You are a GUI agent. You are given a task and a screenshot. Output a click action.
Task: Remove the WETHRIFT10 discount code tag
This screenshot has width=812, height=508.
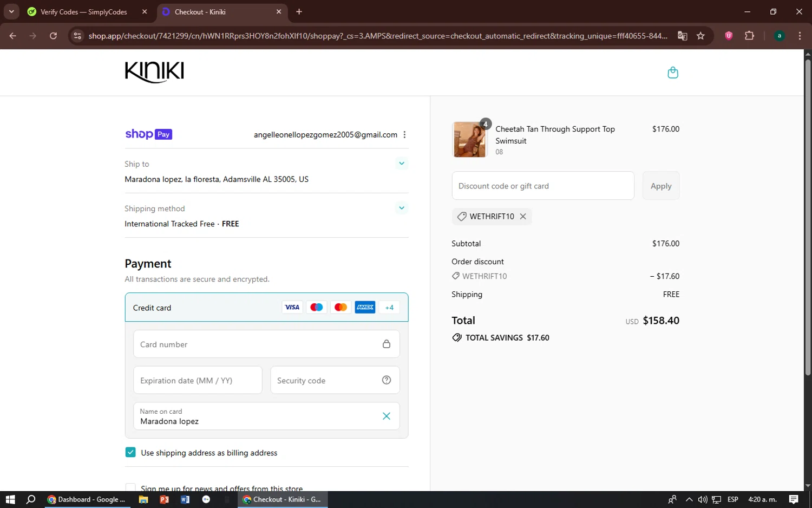[523, 216]
